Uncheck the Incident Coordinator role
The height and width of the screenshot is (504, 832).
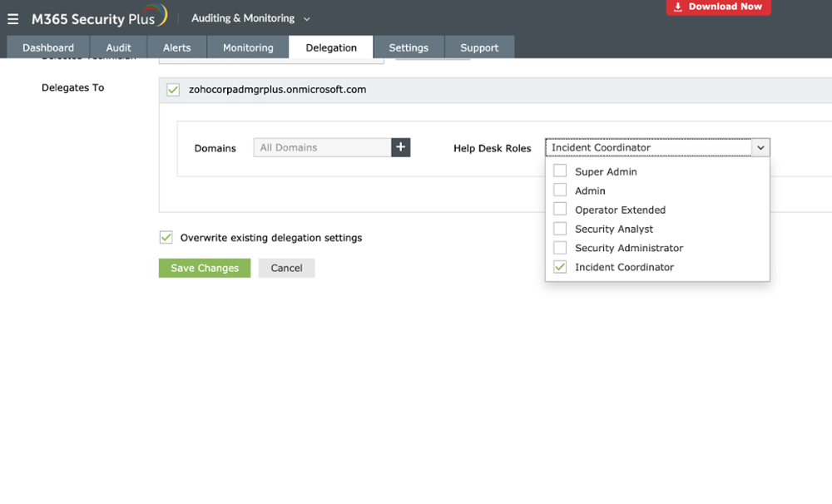[x=560, y=267]
